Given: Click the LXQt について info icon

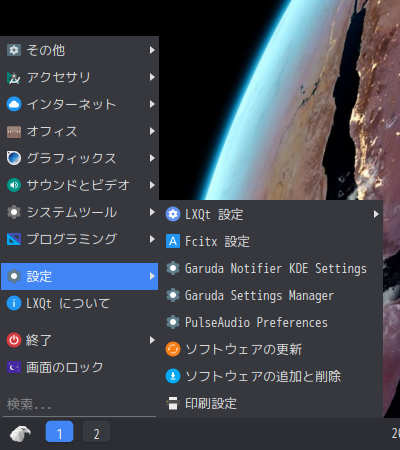Looking at the screenshot, I should (x=14, y=303).
